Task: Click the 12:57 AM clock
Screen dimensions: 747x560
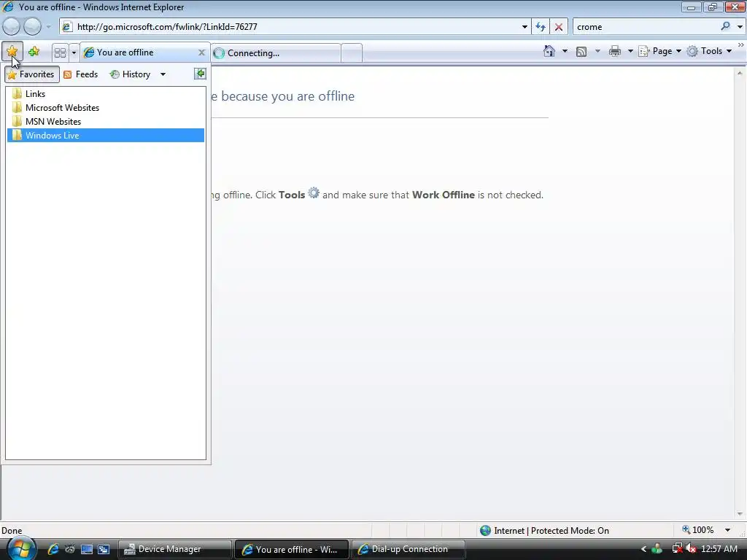Action: [x=719, y=549]
